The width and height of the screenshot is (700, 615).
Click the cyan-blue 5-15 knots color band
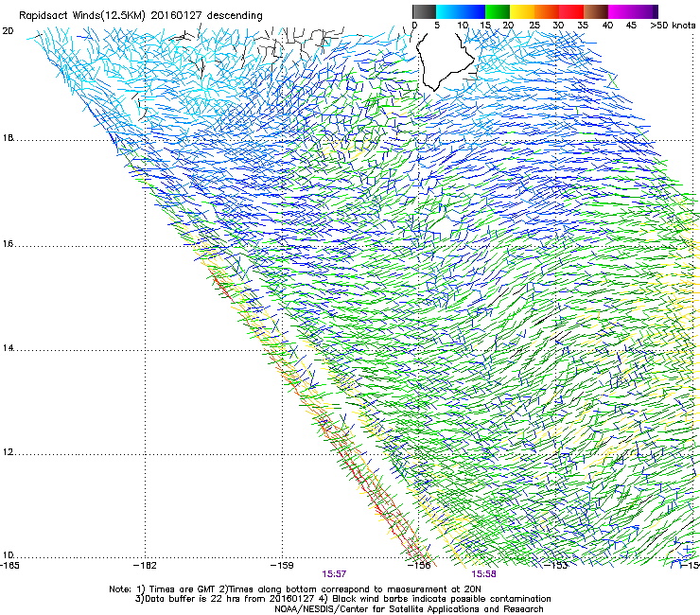click(461, 11)
